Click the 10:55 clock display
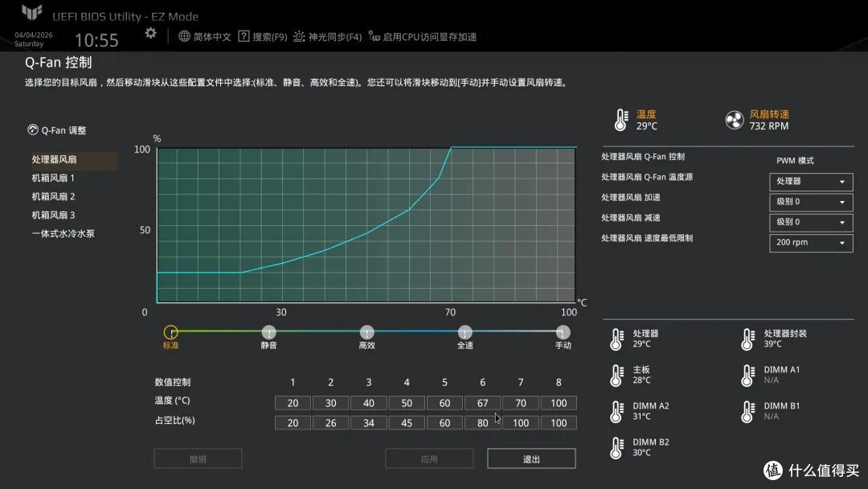868x489 pixels. point(96,40)
